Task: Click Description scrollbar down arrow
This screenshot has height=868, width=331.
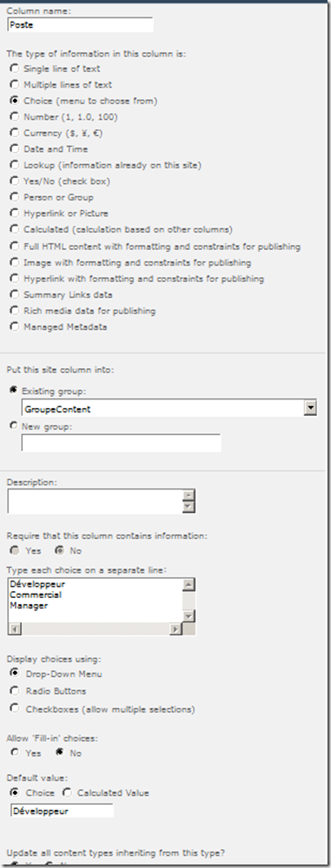Action: 189,507
